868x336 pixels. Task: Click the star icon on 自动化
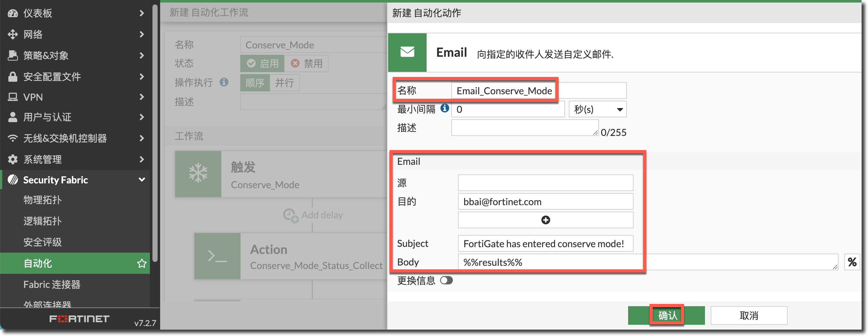pos(142,263)
